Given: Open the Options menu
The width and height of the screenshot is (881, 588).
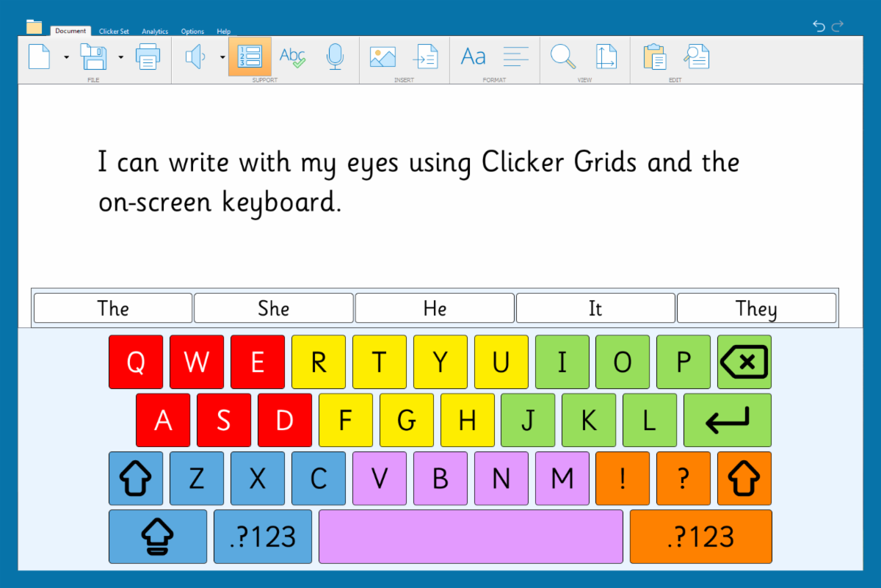Looking at the screenshot, I should [x=192, y=31].
